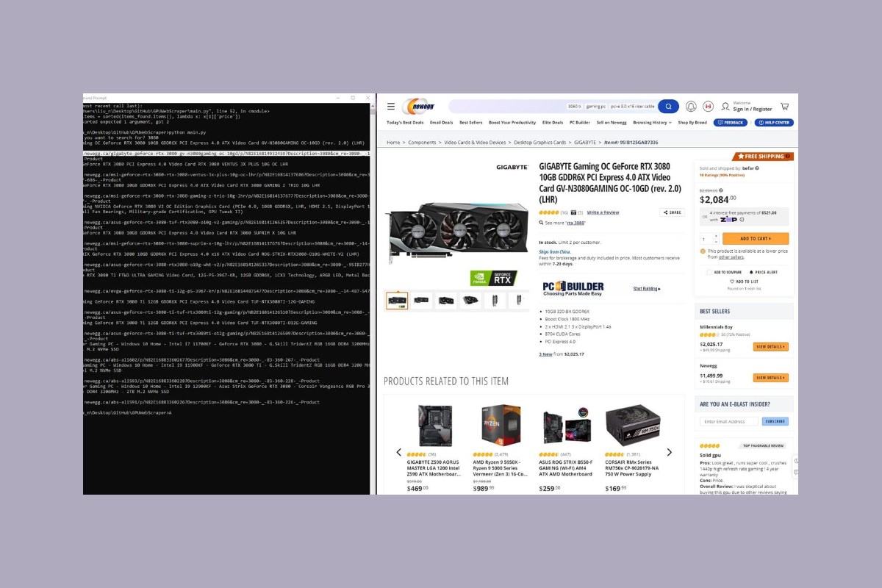Open the shopping cart icon

(x=785, y=107)
